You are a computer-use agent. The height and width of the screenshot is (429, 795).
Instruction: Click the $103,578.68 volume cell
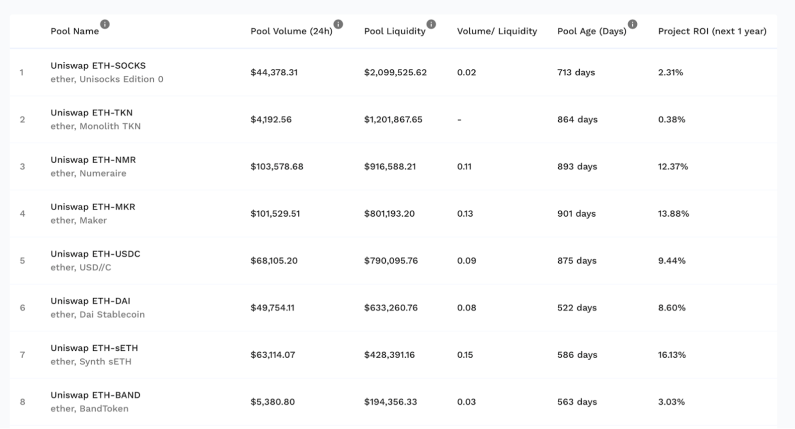(x=277, y=167)
